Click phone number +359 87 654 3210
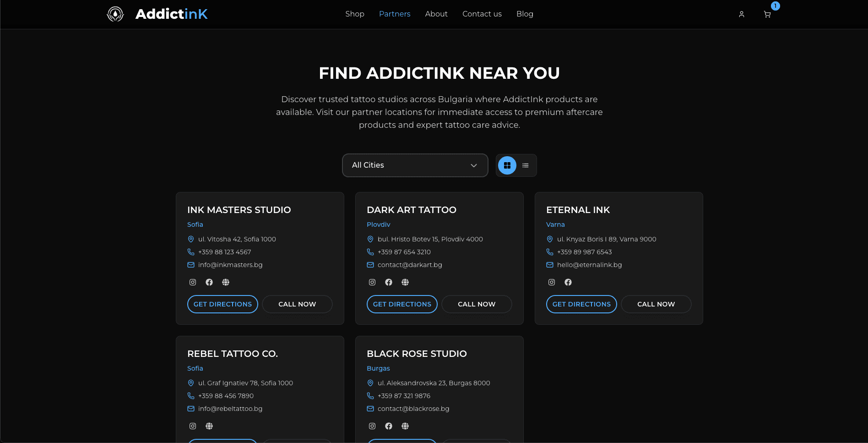The image size is (868, 443). (x=404, y=252)
